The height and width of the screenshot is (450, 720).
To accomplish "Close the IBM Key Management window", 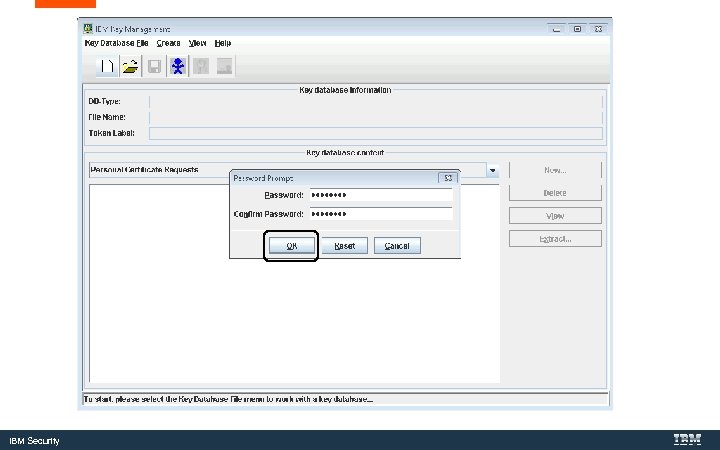I will point(598,28).
